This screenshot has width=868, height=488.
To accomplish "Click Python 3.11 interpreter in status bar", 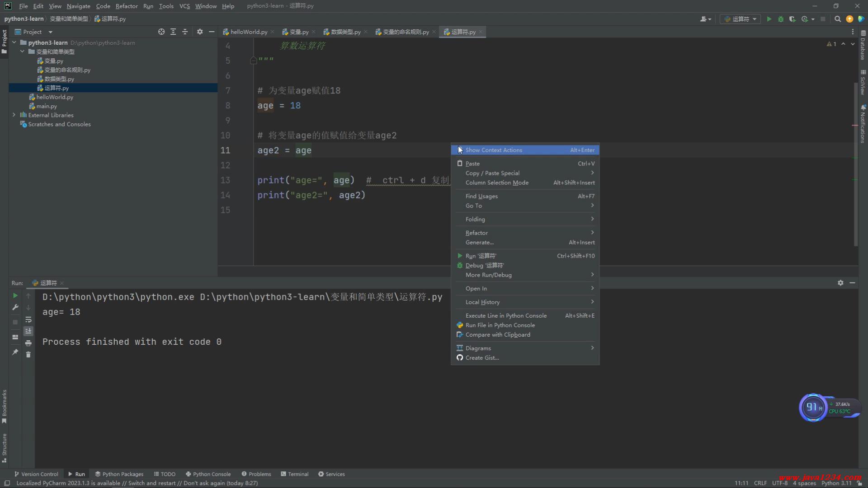I will click(836, 483).
